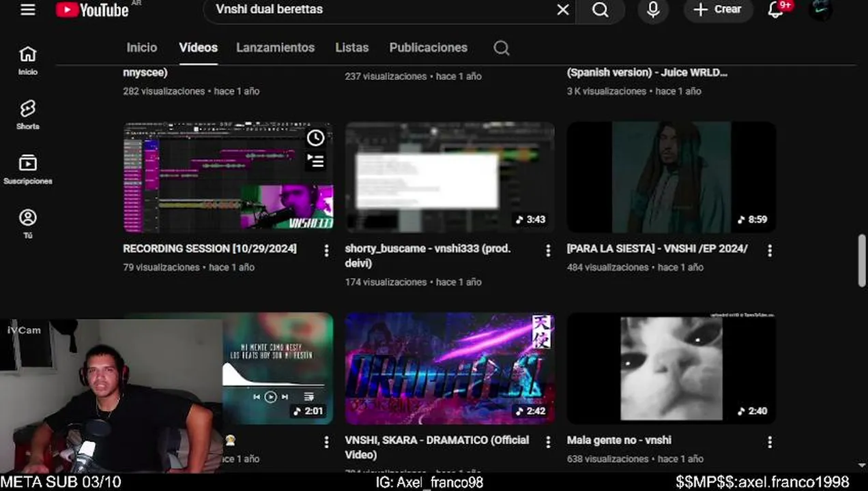Open Suscripciones in sidebar
Image resolution: width=868 pixels, height=491 pixels.
click(27, 170)
